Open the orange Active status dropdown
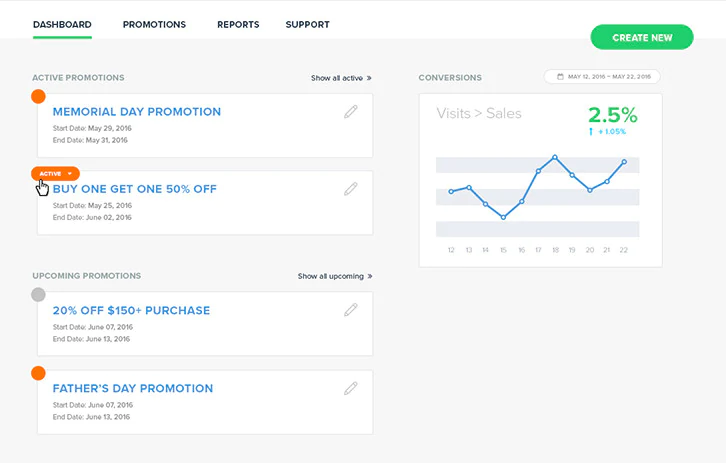726x463 pixels. (x=55, y=174)
